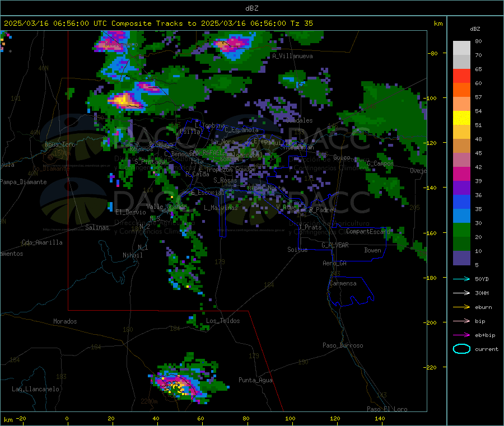Click the magenta eb+bip arrow in legend
Viewport: 504px width, 426px height.
click(461, 335)
